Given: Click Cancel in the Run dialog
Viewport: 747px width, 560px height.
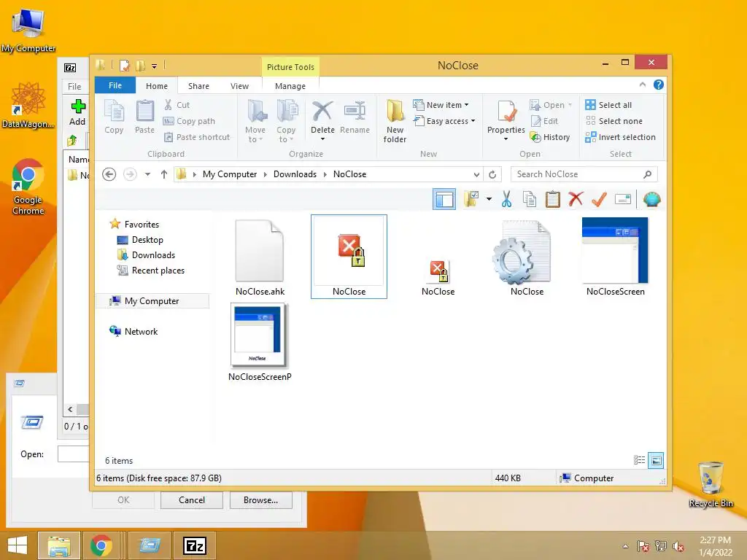Looking at the screenshot, I should (192, 500).
